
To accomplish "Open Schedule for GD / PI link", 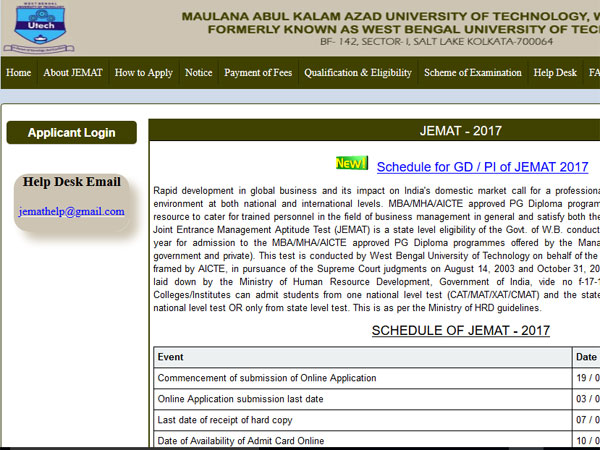I will (482, 167).
